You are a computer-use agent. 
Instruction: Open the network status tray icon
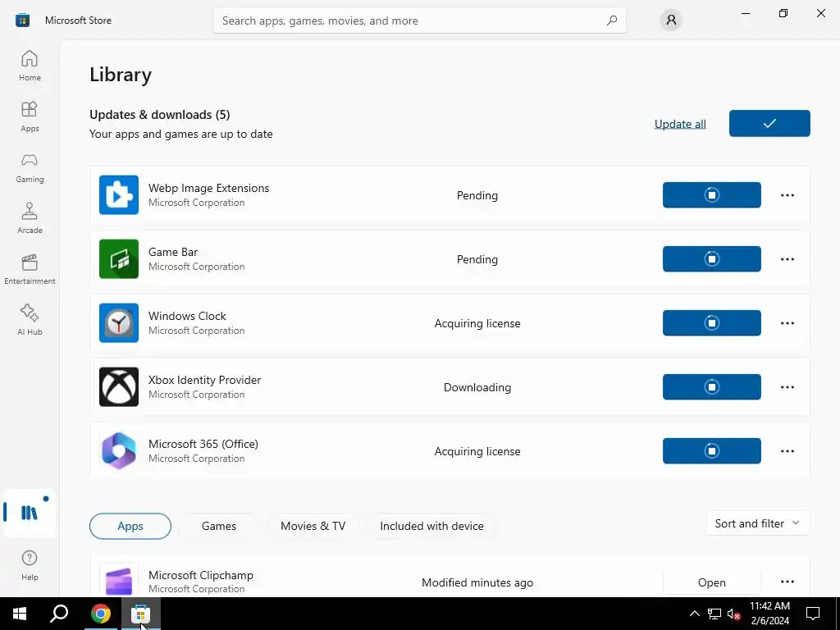[714, 614]
